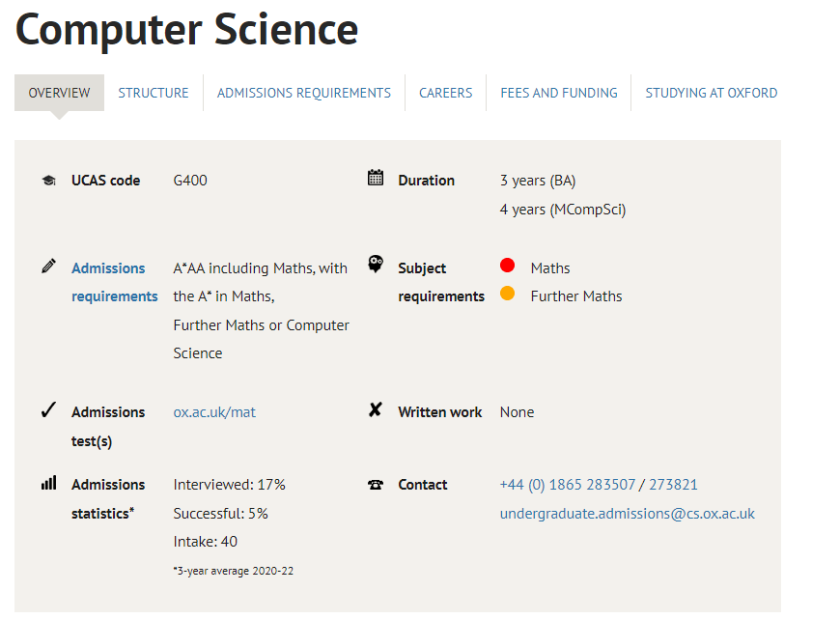This screenshot has height=619, width=840.
Task: Open the ox.ac.uk/mat link
Action: (214, 412)
